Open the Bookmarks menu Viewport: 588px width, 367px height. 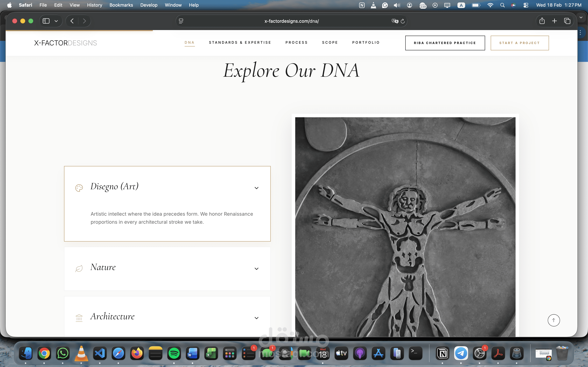pos(121,5)
